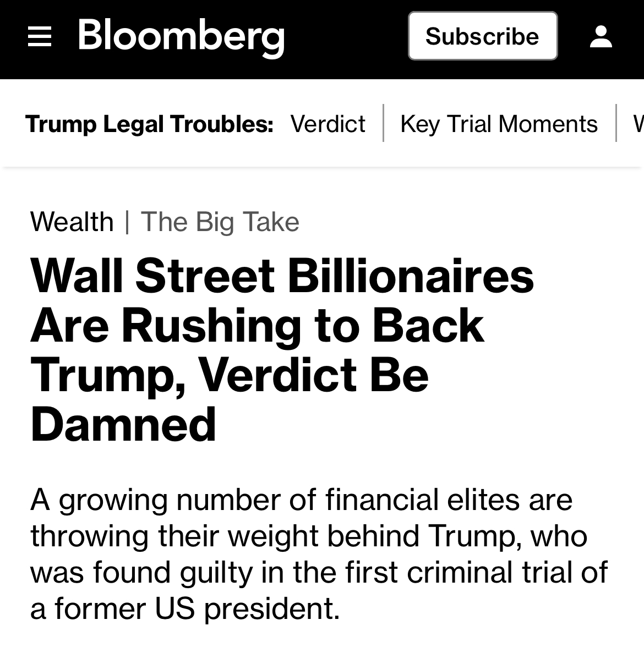Go to the Wealth section

[x=72, y=222]
